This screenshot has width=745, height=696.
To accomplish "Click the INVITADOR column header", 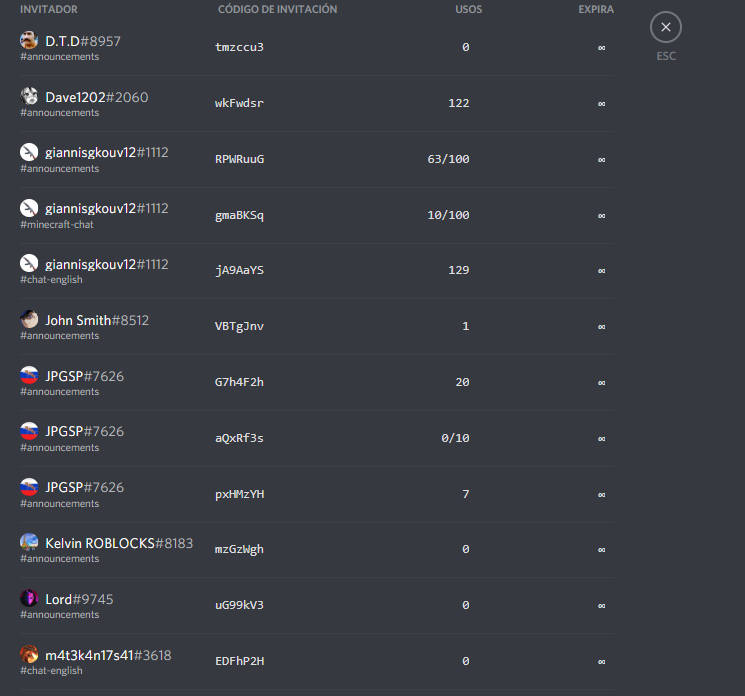I will [48, 9].
